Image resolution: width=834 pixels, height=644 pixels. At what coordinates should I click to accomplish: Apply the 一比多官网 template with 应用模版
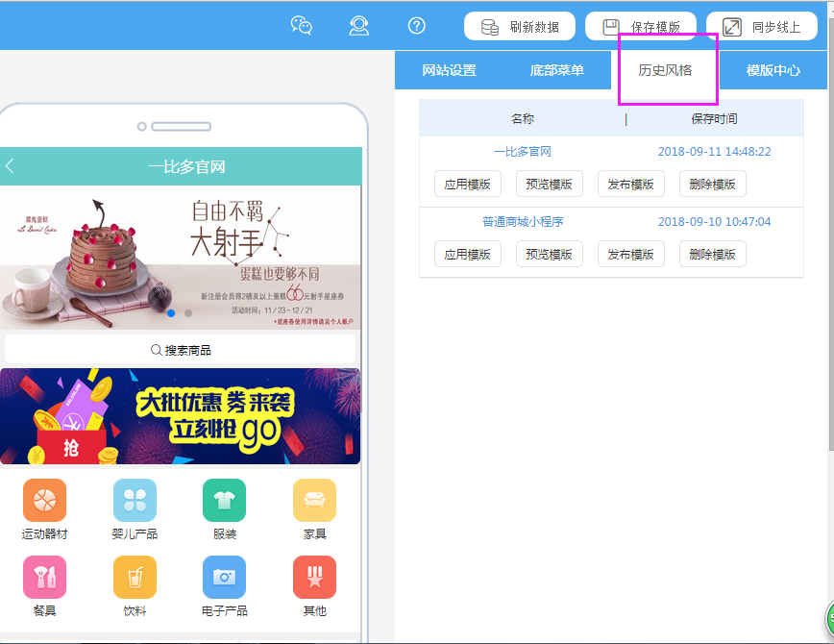468,185
